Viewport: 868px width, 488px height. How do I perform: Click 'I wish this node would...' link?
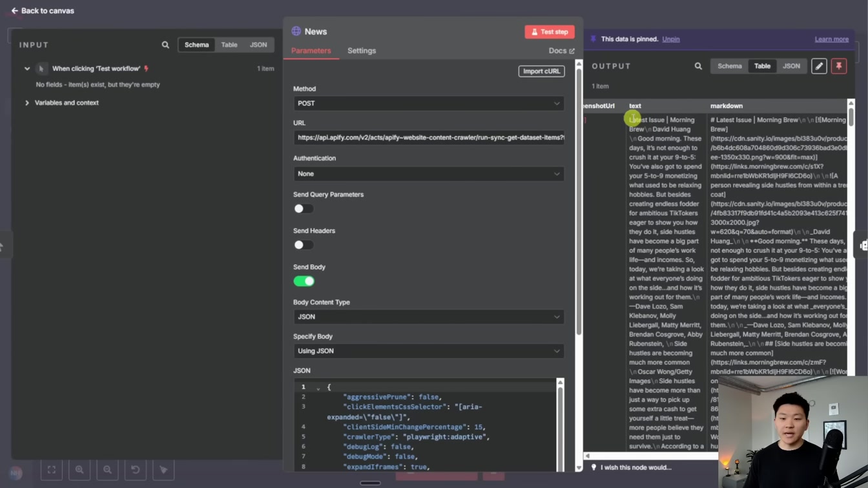pyautogui.click(x=636, y=467)
